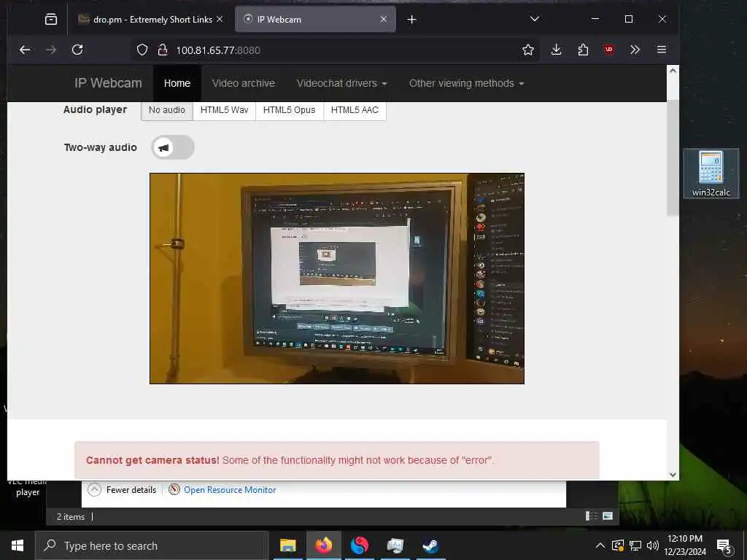Open the Extensions puzzle icon
747x560 pixels.
coord(583,50)
